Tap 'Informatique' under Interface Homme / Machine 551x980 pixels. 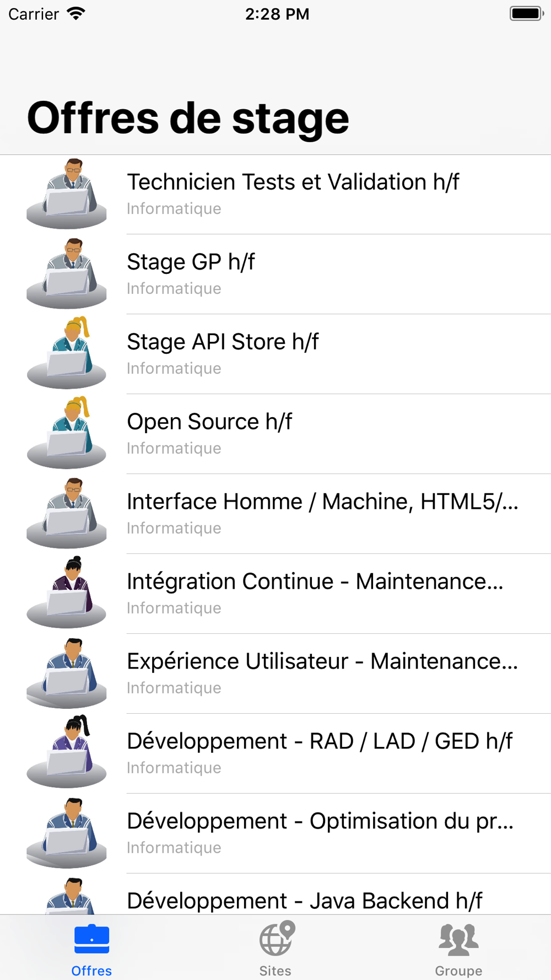pyautogui.click(x=174, y=529)
